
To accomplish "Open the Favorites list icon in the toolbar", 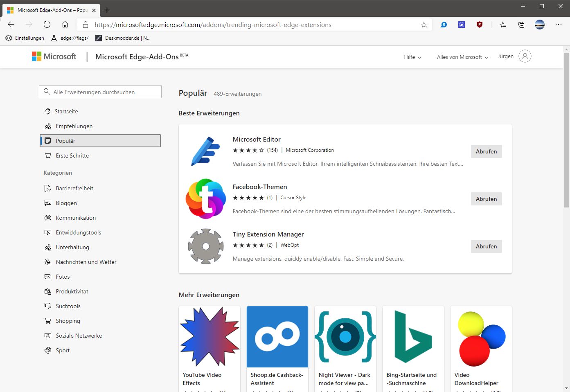I will pyautogui.click(x=503, y=25).
